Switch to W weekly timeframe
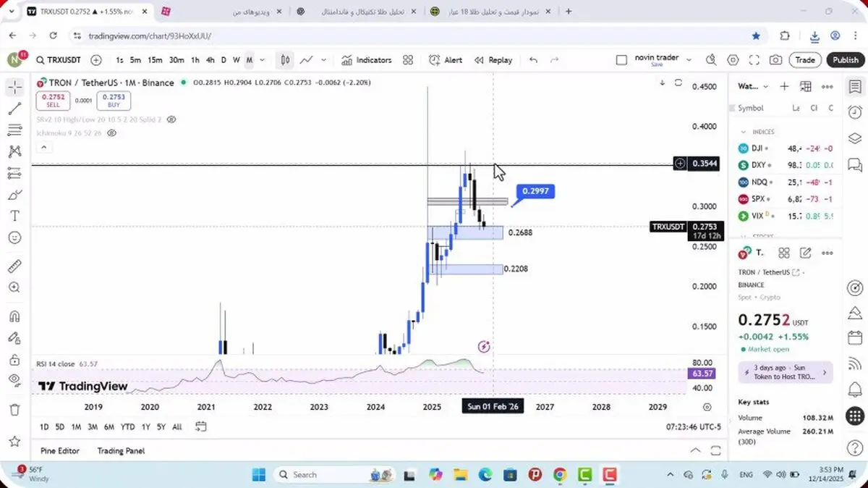Screen dimensions: 868x488 click(236, 60)
